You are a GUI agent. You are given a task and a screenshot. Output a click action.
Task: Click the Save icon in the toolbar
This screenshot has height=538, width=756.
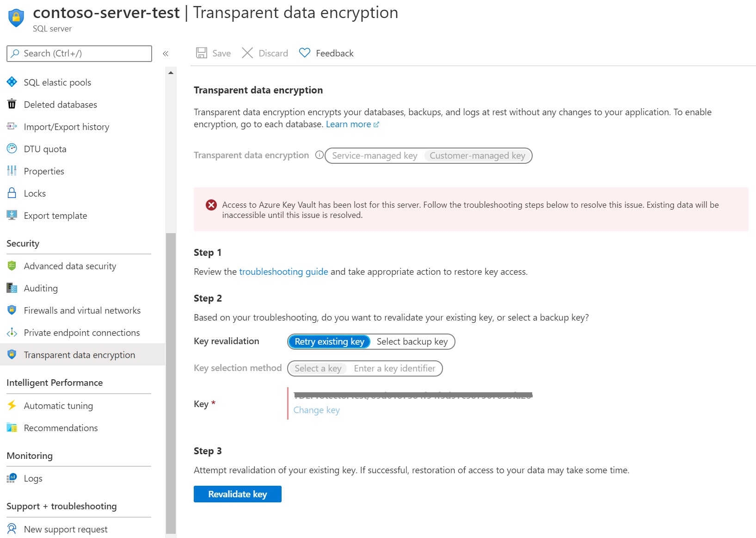point(202,53)
